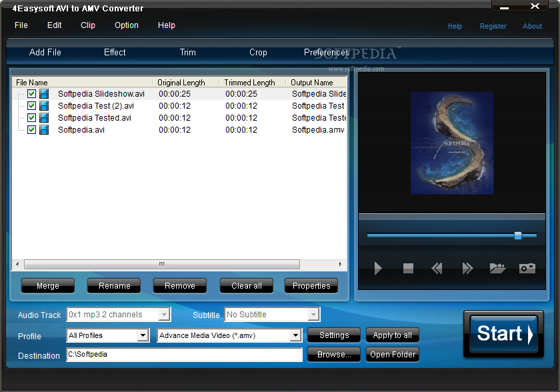Click the Play button in preview panel

point(378,268)
